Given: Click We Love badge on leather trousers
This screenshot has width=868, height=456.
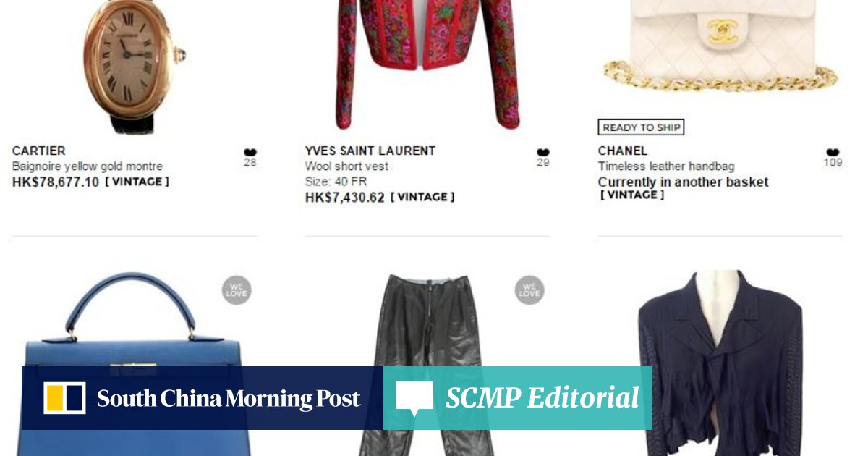Looking at the screenshot, I should (x=529, y=290).
